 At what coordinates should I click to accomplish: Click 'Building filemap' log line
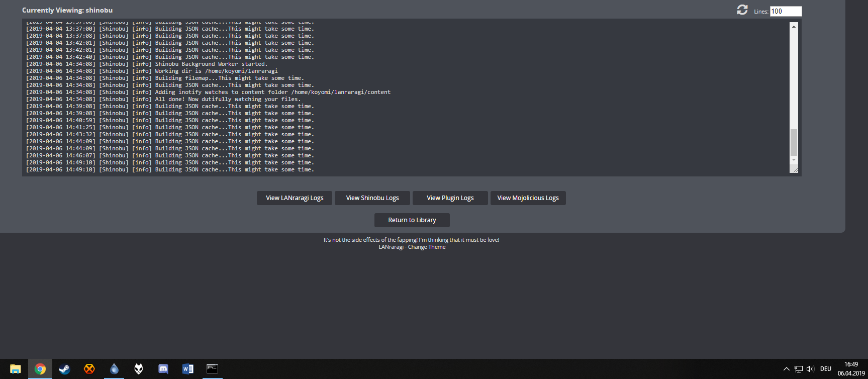point(165,78)
